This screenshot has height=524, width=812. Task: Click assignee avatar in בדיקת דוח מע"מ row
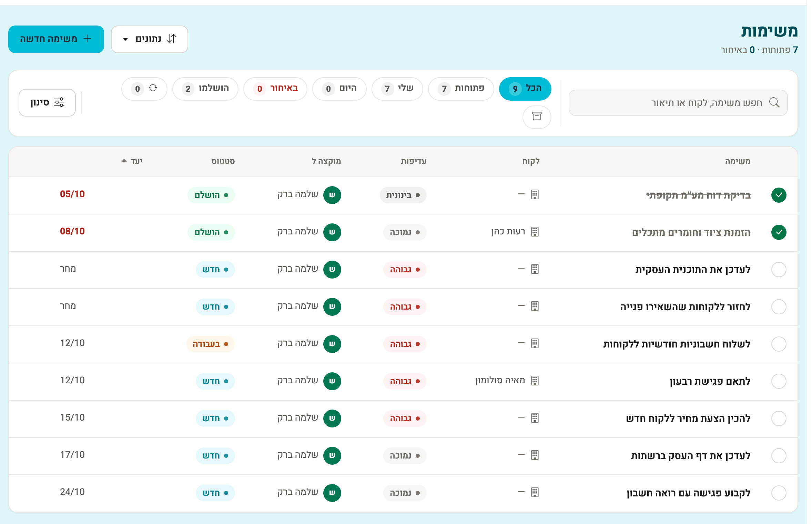(332, 195)
